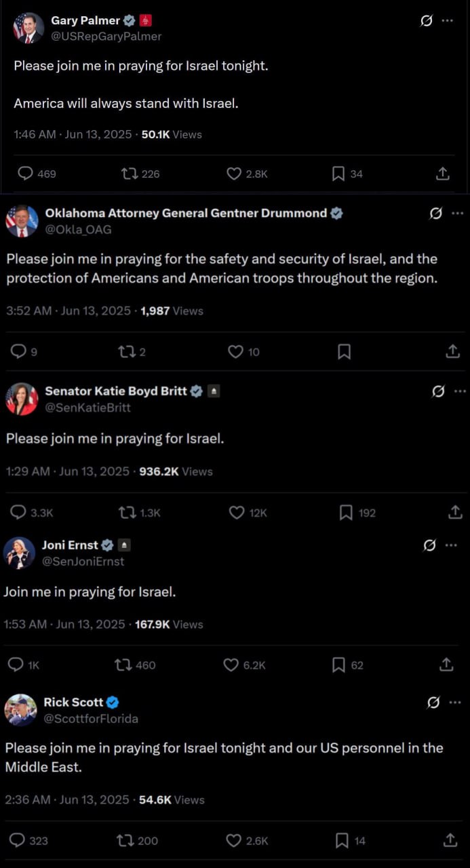Reply to Oklahoma Attorney General's post
The width and height of the screenshot is (470, 868).
(19, 351)
